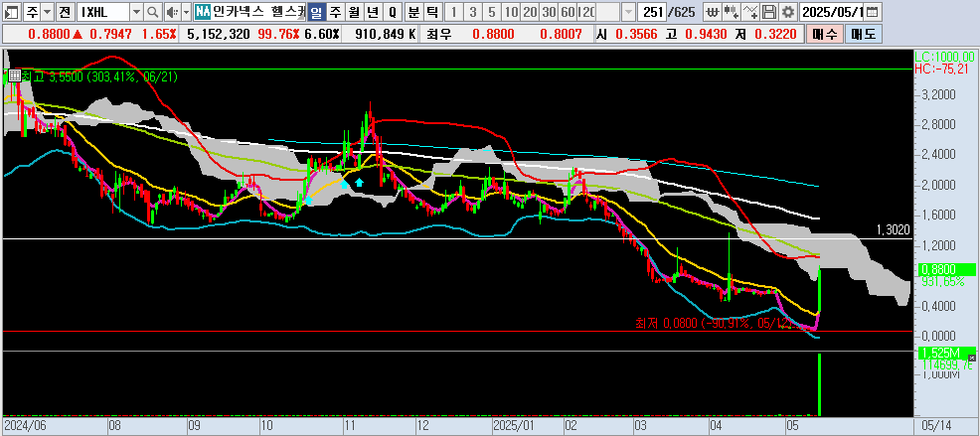Toggle the won currency display icon
This screenshot has height=436, width=980.
(712, 11)
